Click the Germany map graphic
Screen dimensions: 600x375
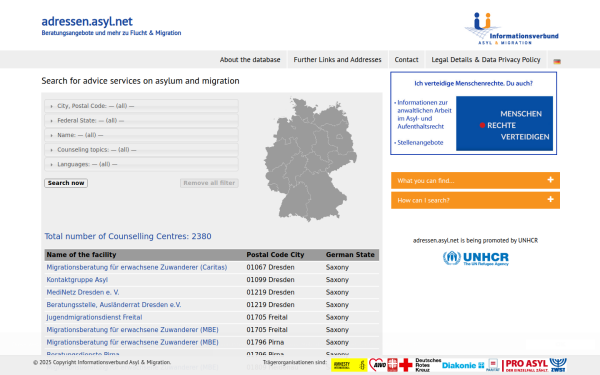310,159
